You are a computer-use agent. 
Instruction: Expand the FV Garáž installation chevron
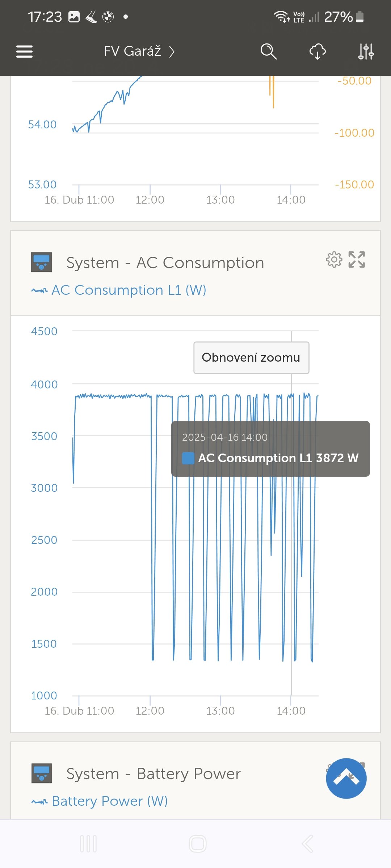pos(172,52)
